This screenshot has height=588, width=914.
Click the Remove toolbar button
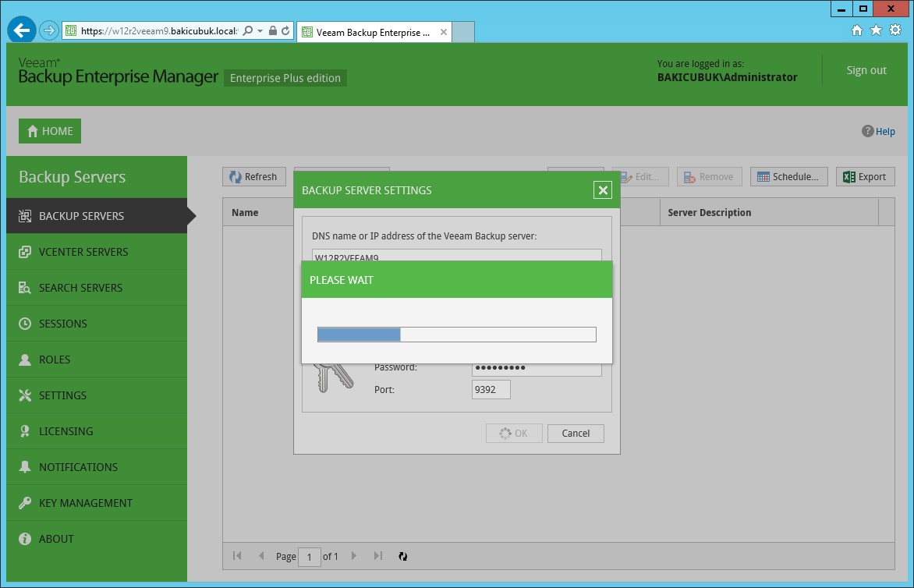coord(709,176)
